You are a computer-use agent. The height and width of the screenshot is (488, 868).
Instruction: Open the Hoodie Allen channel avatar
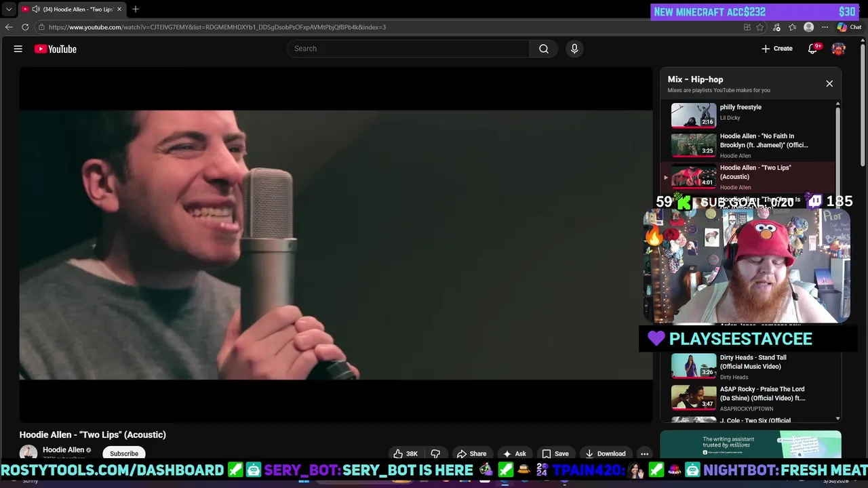coord(28,453)
